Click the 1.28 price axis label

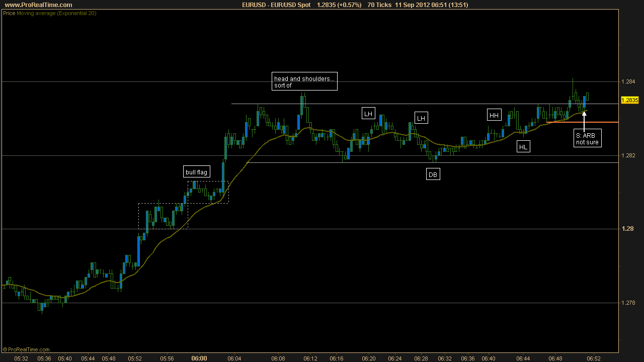tap(627, 229)
